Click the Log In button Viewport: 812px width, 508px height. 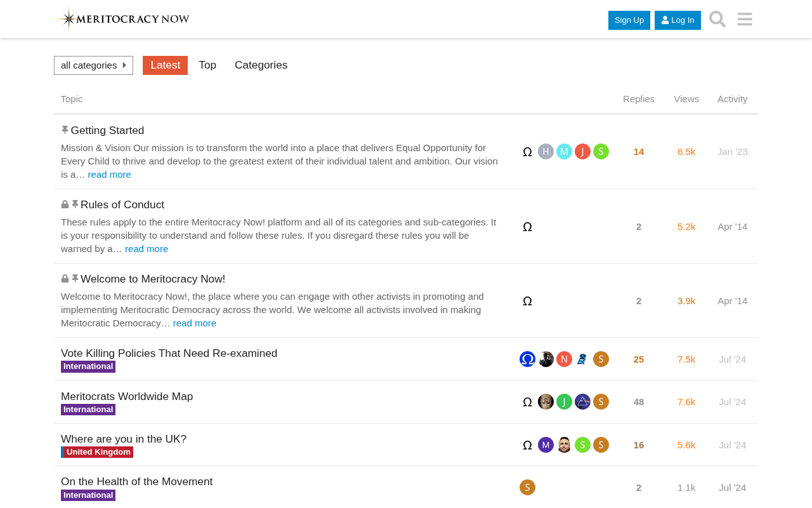pyautogui.click(x=678, y=20)
